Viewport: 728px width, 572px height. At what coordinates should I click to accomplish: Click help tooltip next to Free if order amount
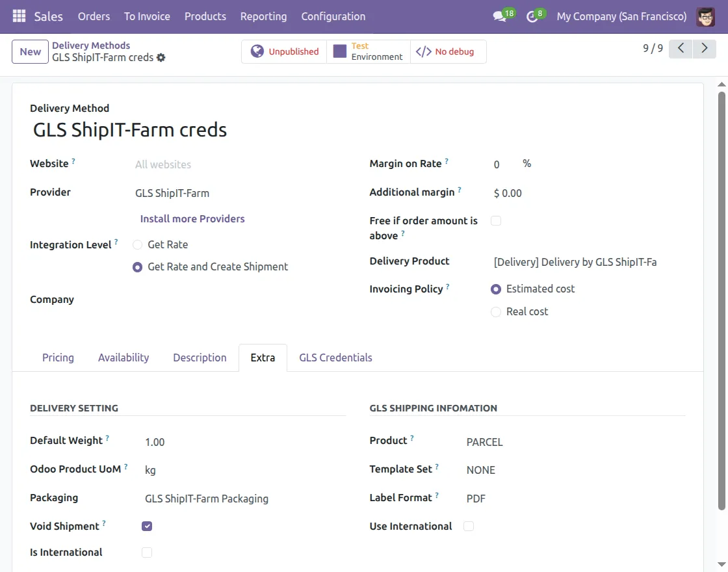coord(403,233)
